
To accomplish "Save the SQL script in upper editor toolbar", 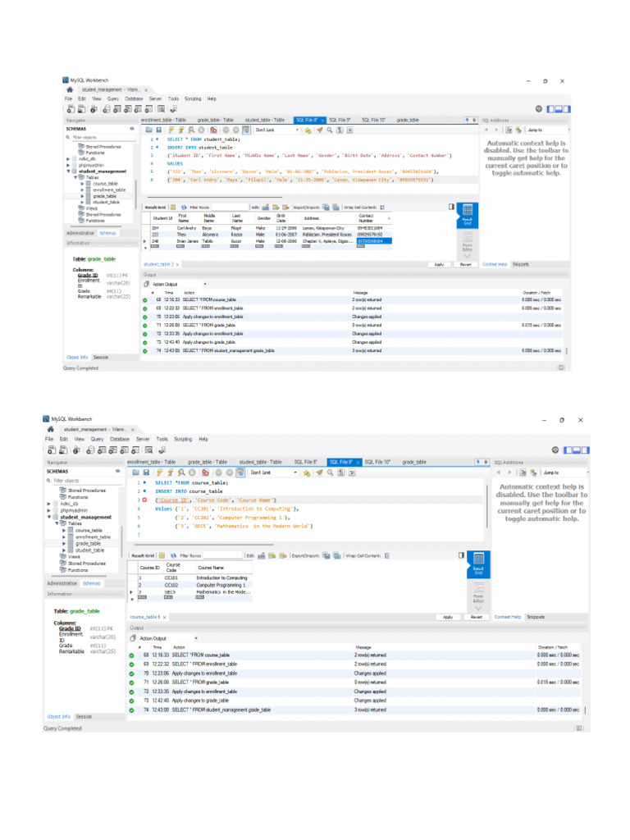I will tap(158, 130).
